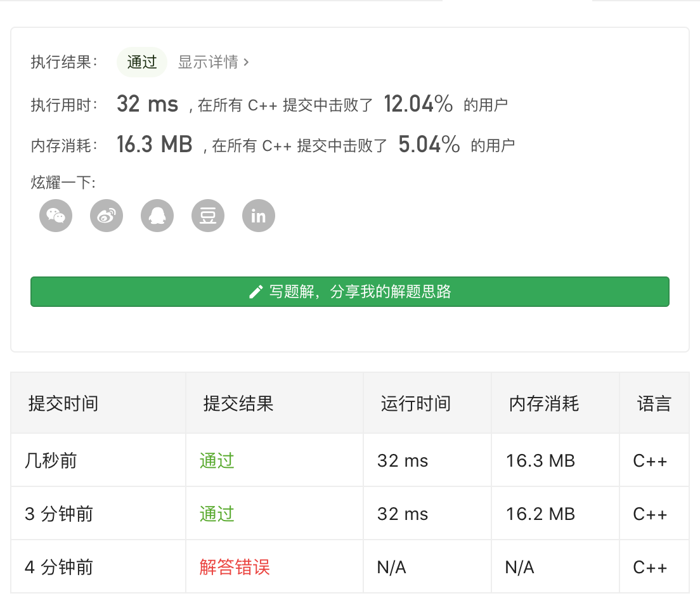This screenshot has width=700, height=610.
Task: Share result via QQ penguin icon
Action: (x=157, y=216)
